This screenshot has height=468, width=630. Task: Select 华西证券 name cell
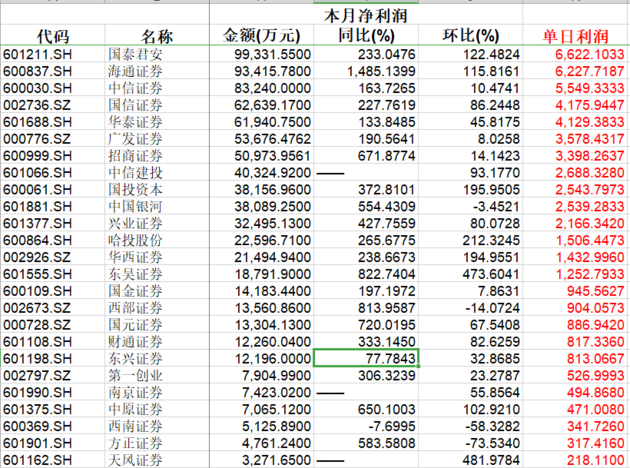157,257
